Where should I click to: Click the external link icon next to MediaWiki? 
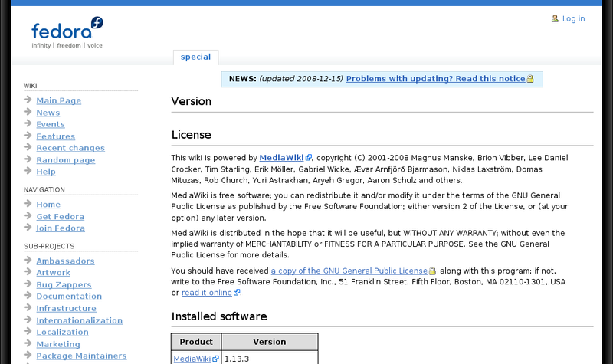pos(309,158)
